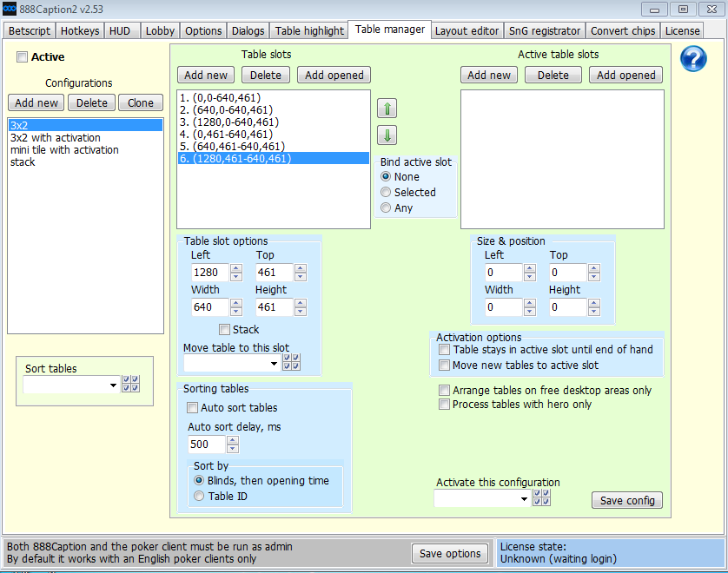
Task: Switch to the Hotkeys tab
Action: click(80, 31)
